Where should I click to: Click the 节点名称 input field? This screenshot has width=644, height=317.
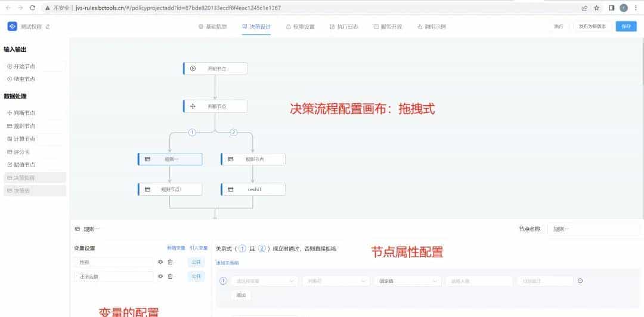pos(593,229)
